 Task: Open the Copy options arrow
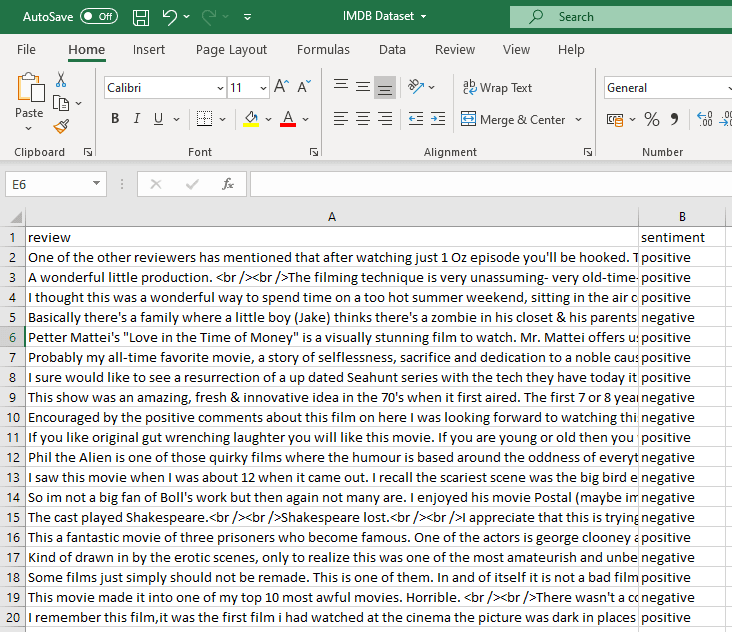coord(78,103)
